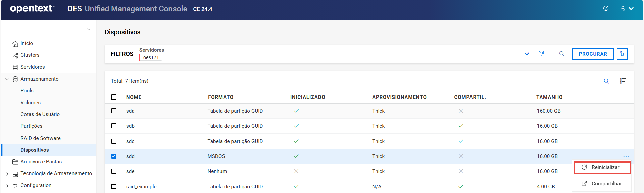Screen dimensions: 644x193
Task: Click the filter funnel icon
Action: [542, 54]
